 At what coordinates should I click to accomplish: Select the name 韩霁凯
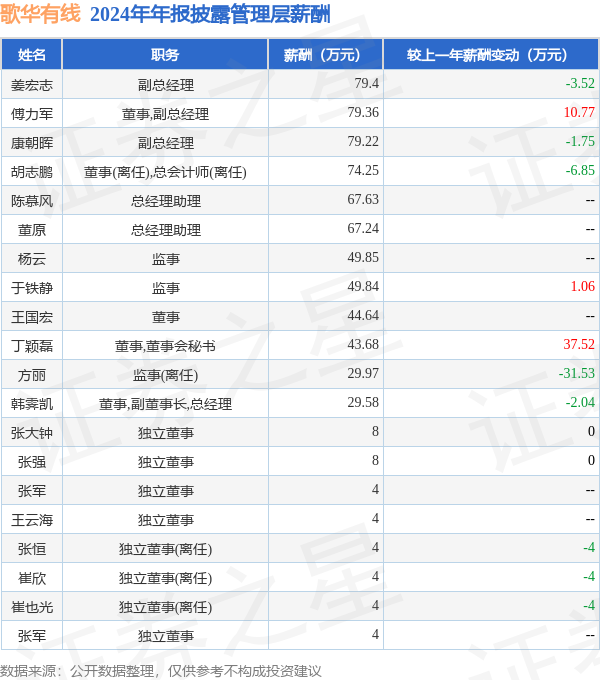[32, 404]
